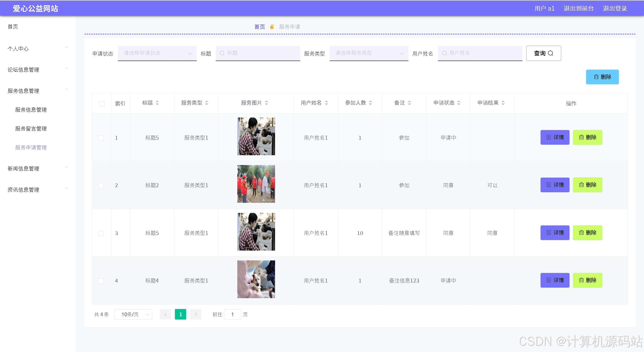644x352 pixels.
Task: Go to next page arrow
Action: tap(196, 314)
